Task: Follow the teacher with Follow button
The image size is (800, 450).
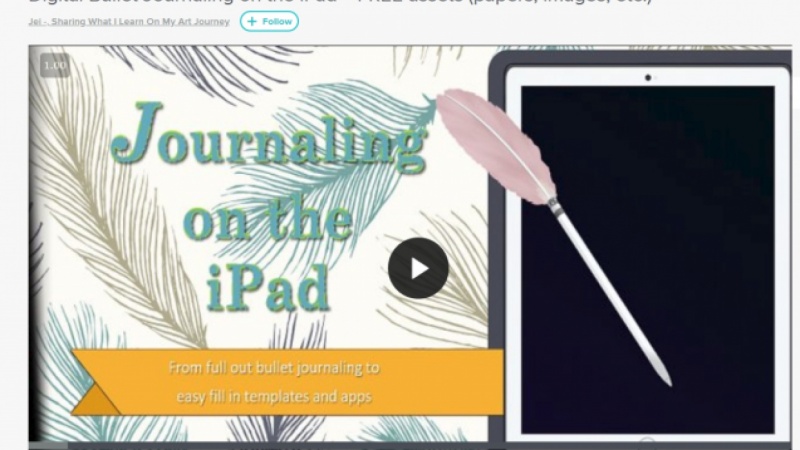Action: 269,21
